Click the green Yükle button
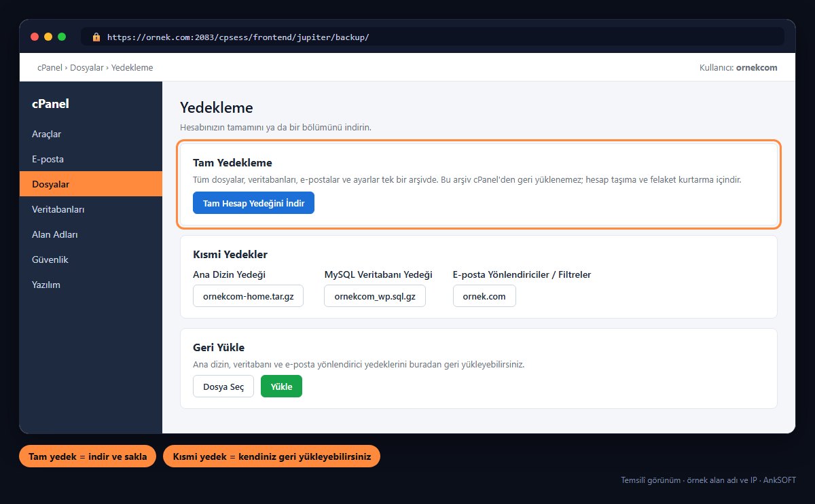This screenshot has width=815, height=504. tap(281, 386)
